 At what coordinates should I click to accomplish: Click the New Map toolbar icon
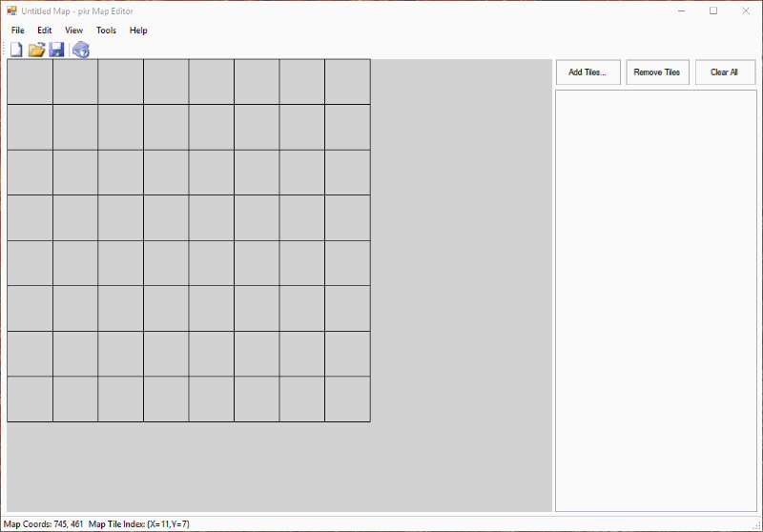click(x=16, y=50)
